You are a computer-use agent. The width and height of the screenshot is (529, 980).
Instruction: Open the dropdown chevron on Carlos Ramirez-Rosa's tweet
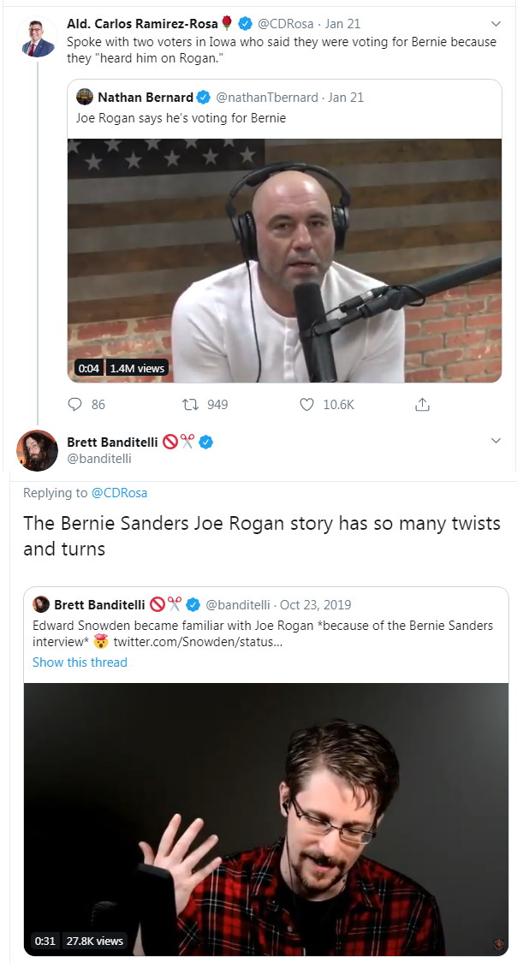495,24
